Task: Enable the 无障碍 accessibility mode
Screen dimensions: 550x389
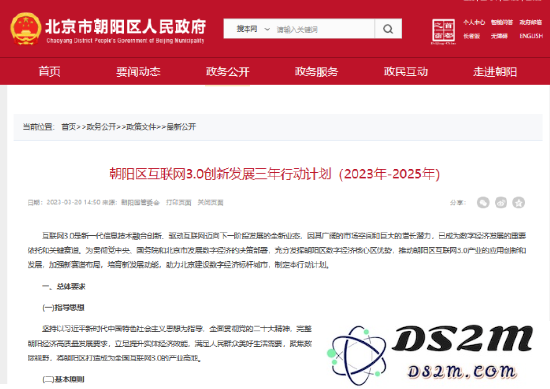Action: [499, 36]
